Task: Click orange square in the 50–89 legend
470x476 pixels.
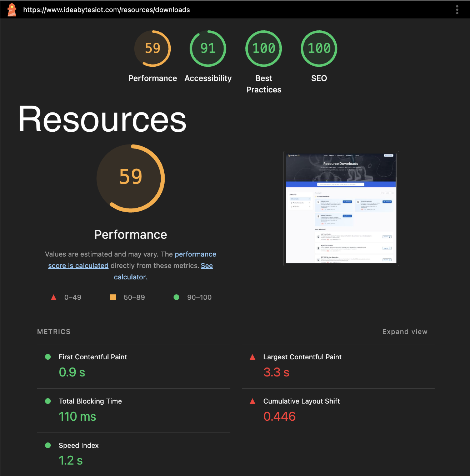Action: click(113, 297)
